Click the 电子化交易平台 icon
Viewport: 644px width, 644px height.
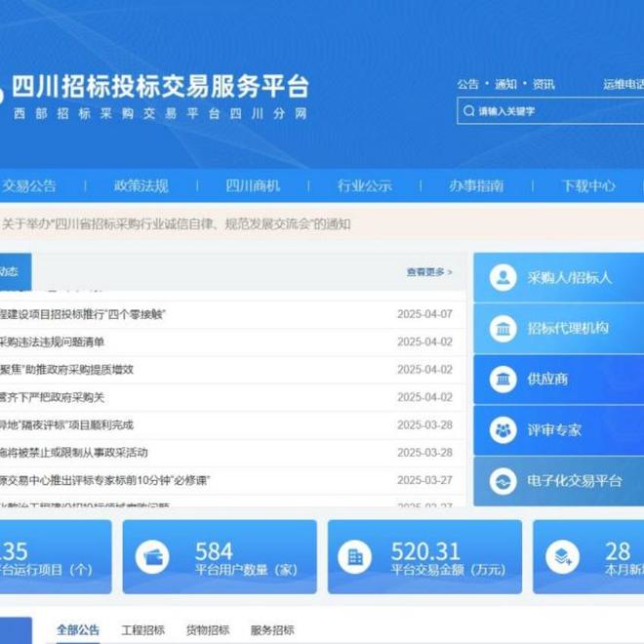coord(503,481)
